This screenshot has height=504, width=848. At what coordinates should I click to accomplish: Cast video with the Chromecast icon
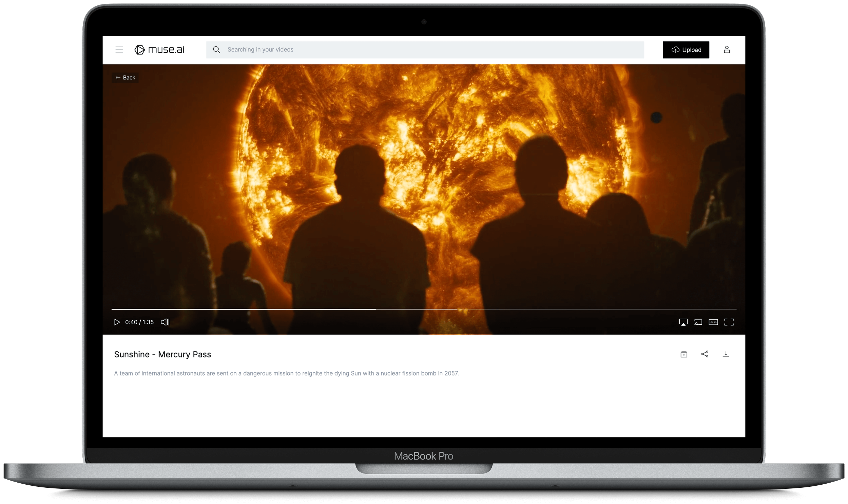[698, 322]
